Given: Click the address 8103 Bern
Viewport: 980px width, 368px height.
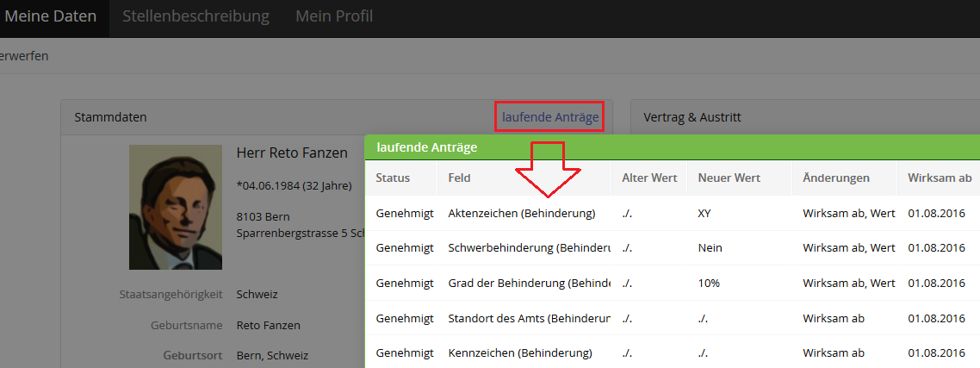Looking at the screenshot, I should click(264, 217).
